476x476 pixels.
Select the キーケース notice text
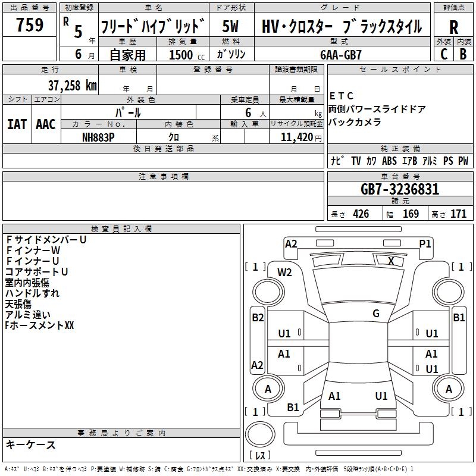[x=31, y=445]
